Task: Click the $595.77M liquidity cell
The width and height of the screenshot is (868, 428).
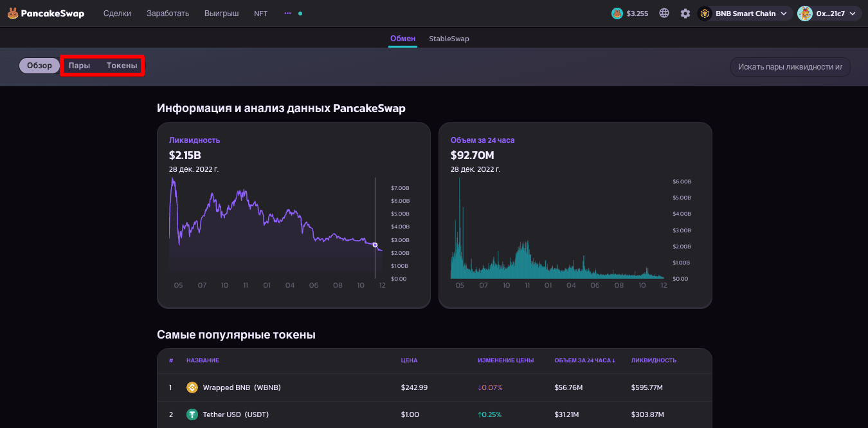Action: click(647, 387)
